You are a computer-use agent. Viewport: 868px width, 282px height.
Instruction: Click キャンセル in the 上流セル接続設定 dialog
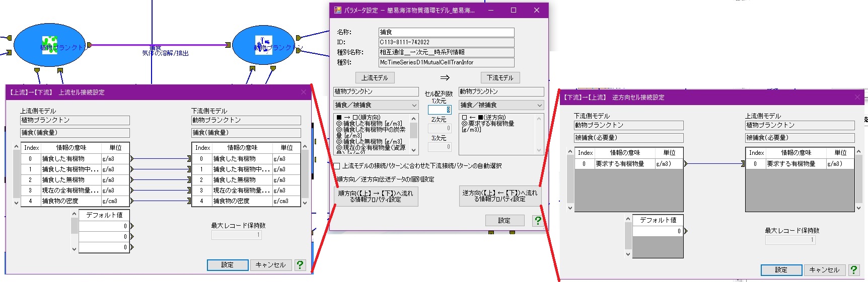[x=270, y=265]
